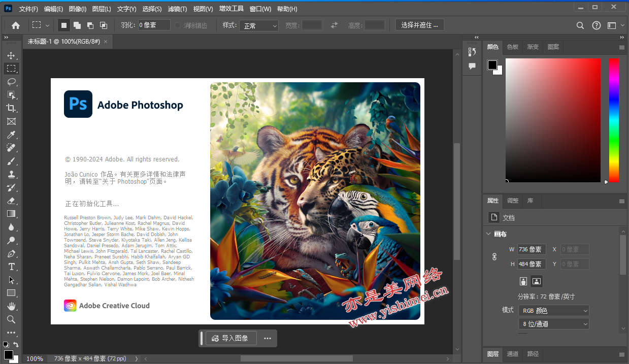This screenshot has width=629, height=364.
Task: Switch to the 调整 tab
Action: (x=513, y=201)
